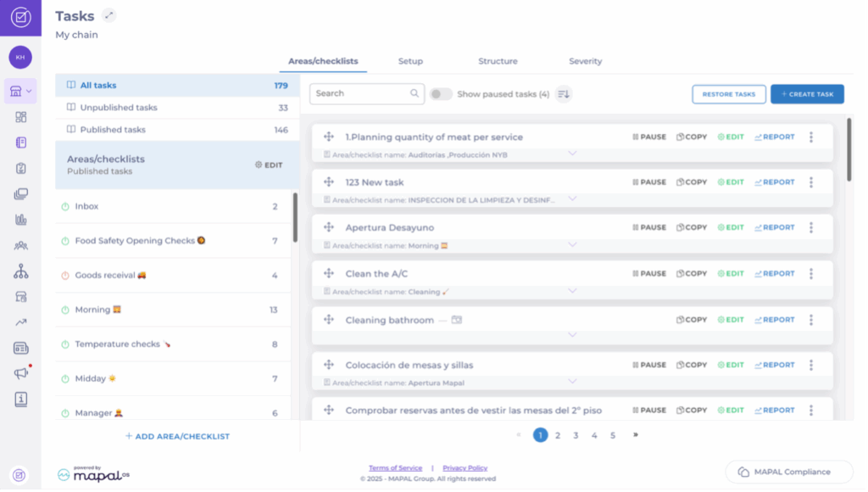This screenshot has width=868, height=492.
Task: Switch to the Severity tab
Action: [x=585, y=61]
